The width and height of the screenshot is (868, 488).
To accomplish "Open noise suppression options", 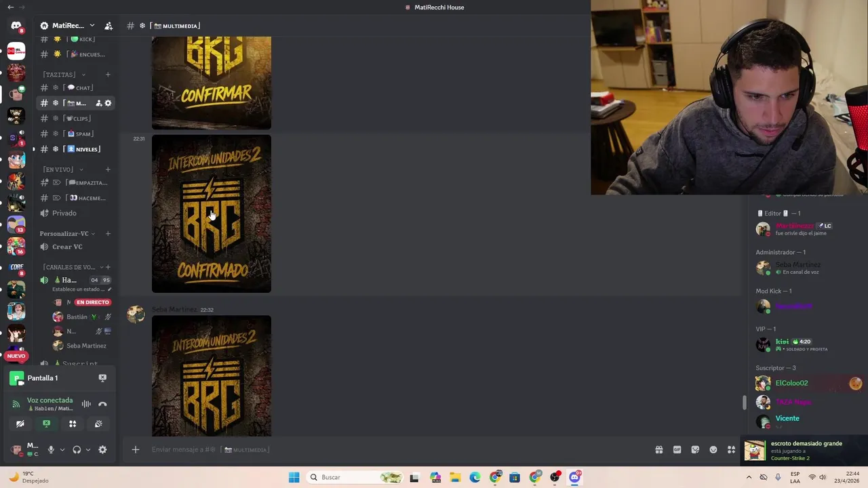I will (x=86, y=404).
